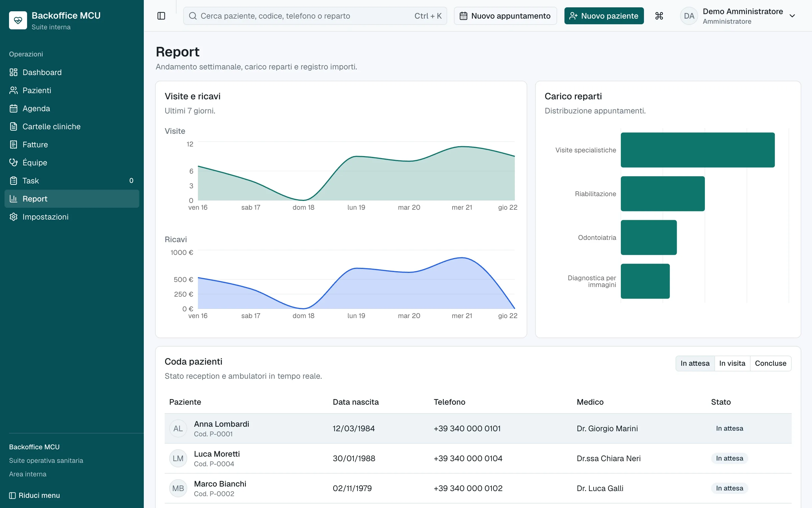Click In attesa status of Marco Bianchi

pos(729,488)
